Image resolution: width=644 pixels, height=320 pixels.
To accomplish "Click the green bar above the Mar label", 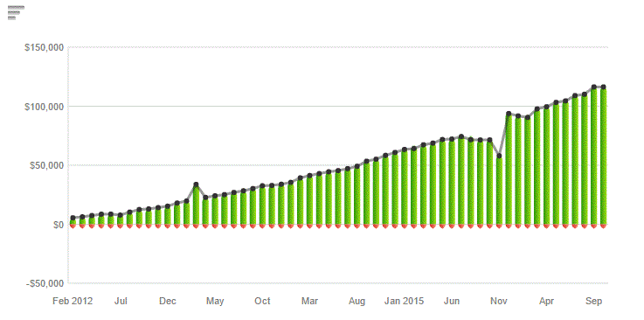I will (x=309, y=200).
